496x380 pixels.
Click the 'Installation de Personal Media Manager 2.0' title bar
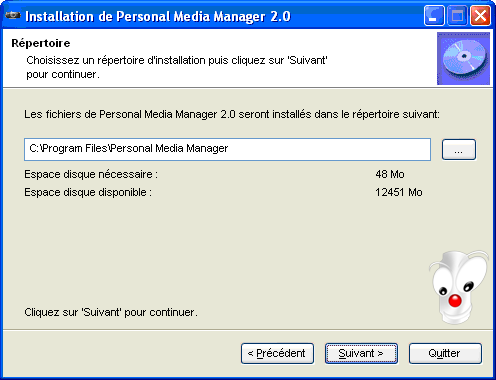[158, 16]
